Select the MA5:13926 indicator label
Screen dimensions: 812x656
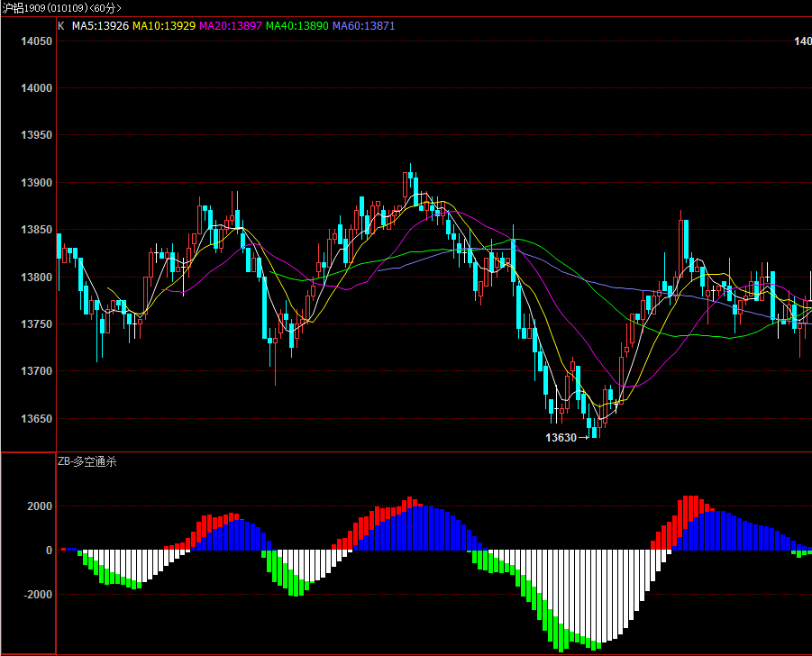point(100,26)
